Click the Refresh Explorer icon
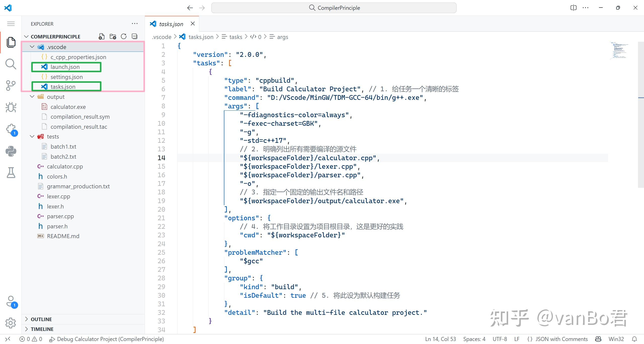644x344 pixels. (x=124, y=36)
